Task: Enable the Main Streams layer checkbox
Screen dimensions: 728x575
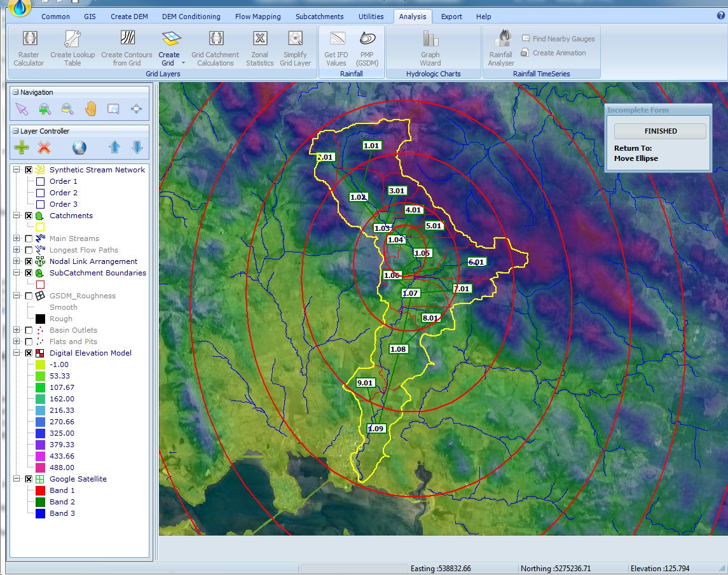Action: click(x=29, y=239)
